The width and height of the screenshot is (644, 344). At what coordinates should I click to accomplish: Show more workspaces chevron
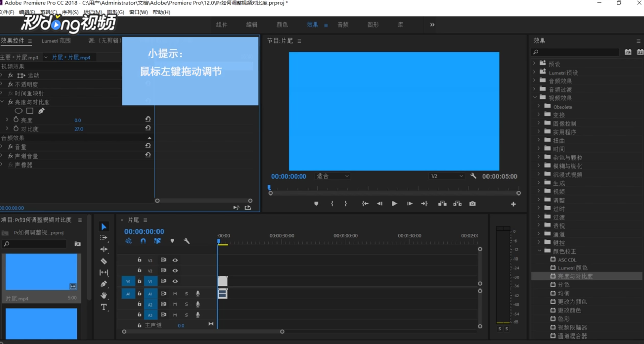432,25
